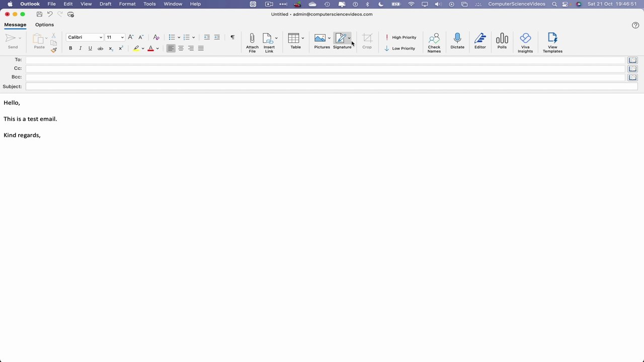Open the Format menu
644x362 pixels.
tap(127, 4)
